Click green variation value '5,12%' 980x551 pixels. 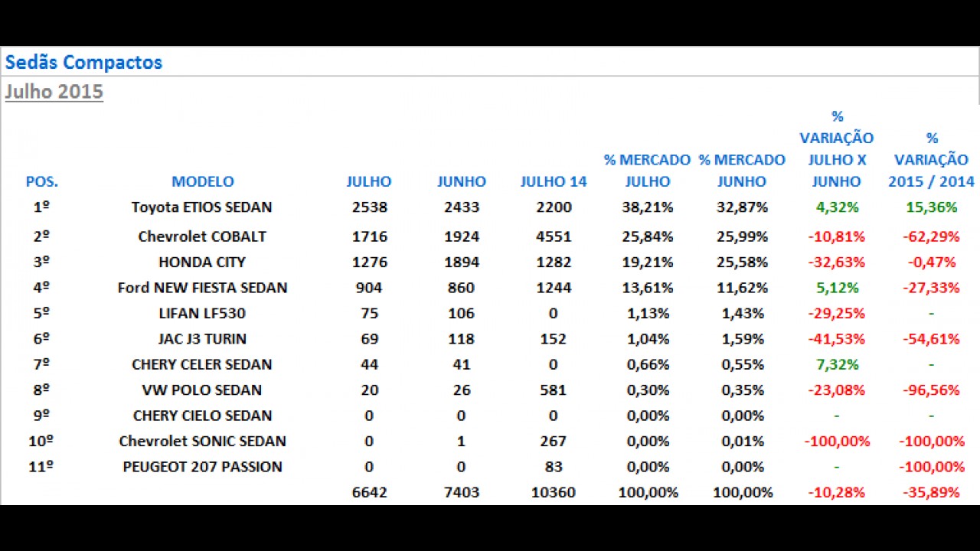(837, 288)
